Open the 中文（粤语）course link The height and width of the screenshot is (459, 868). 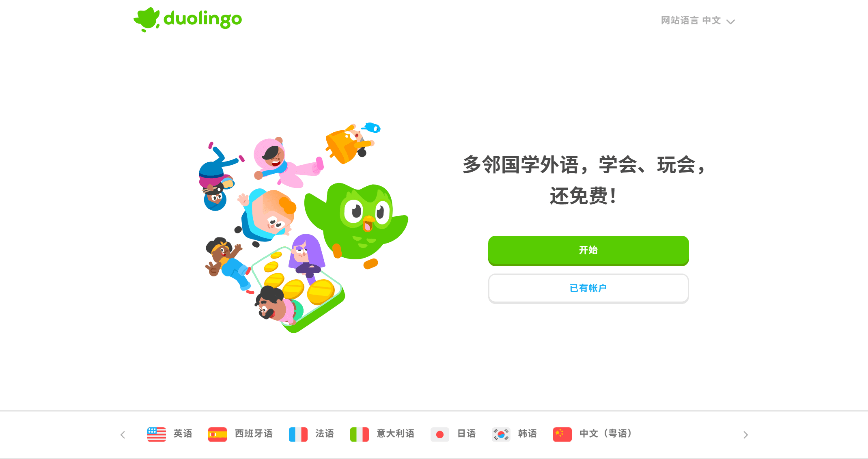tap(606, 433)
